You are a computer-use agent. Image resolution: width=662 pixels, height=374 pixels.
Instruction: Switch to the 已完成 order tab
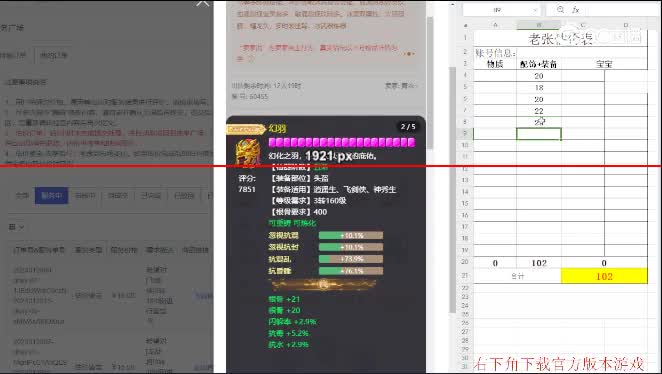[x=151, y=195]
